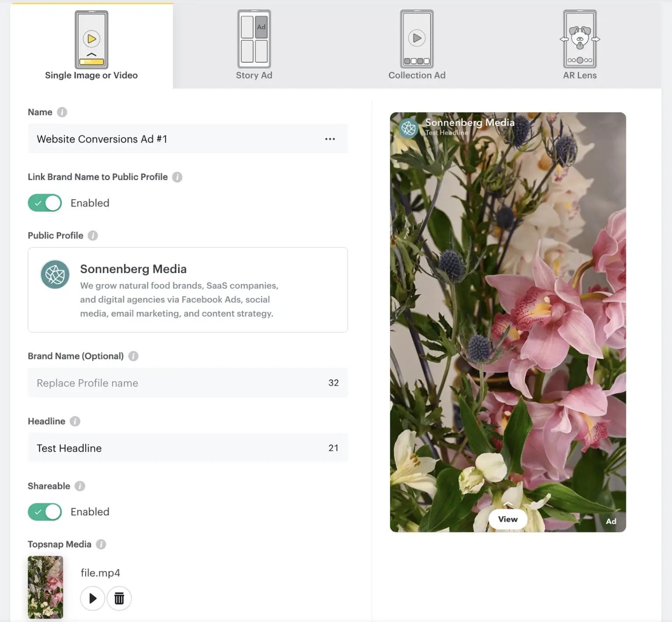Select the Sonnenberg Media public profile card
Image resolution: width=672 pixels, height=622 pixels.
point(188,290)
